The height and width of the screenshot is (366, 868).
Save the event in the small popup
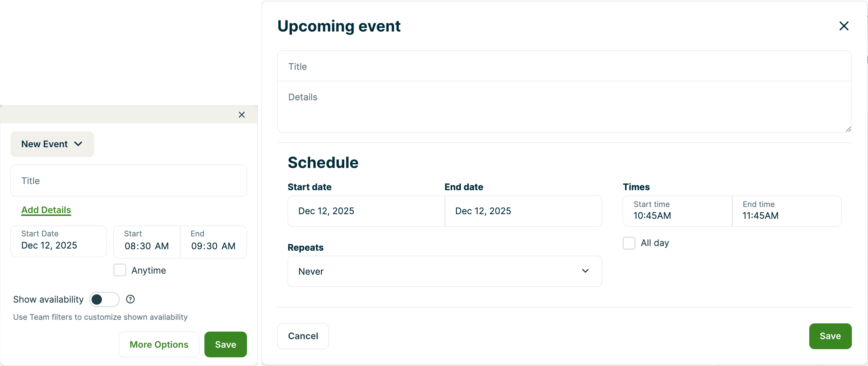pos(225,344)
